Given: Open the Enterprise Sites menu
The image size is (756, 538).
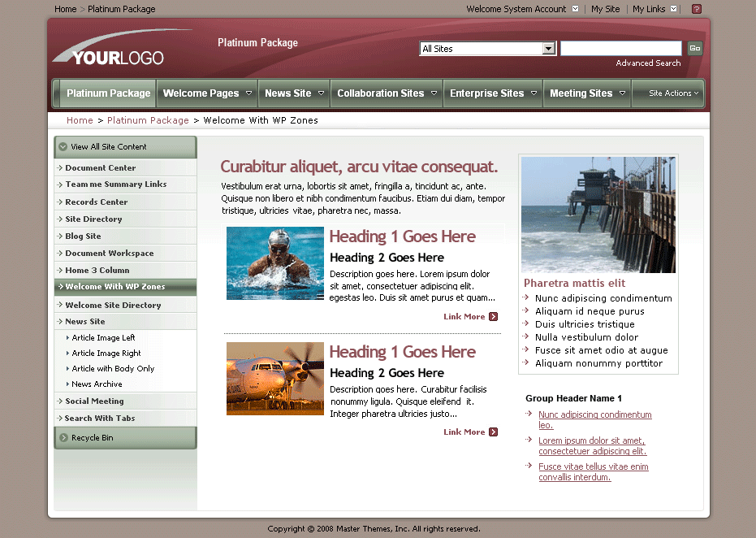Looking at the screenshot, I should pyautogui.click(x=487, y=93).
